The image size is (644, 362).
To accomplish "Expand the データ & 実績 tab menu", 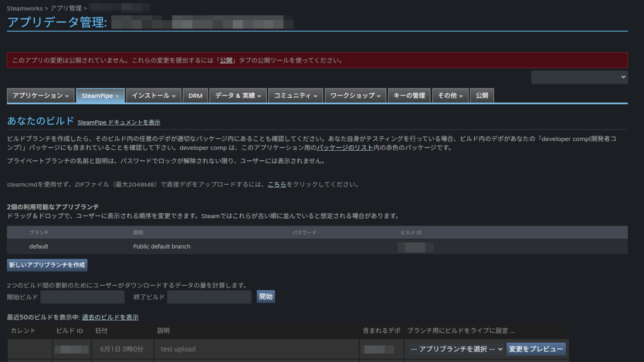I will [x=238, y=96].
